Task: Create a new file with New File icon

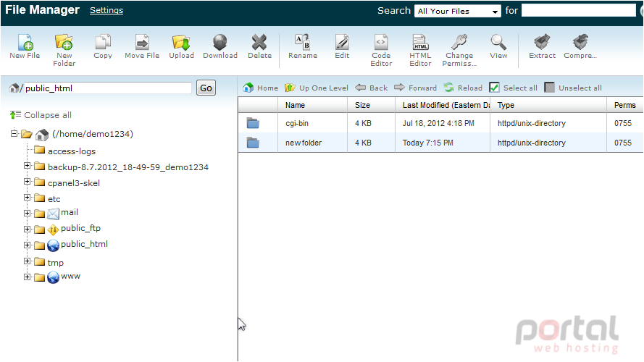Action: tap(25, 42)
